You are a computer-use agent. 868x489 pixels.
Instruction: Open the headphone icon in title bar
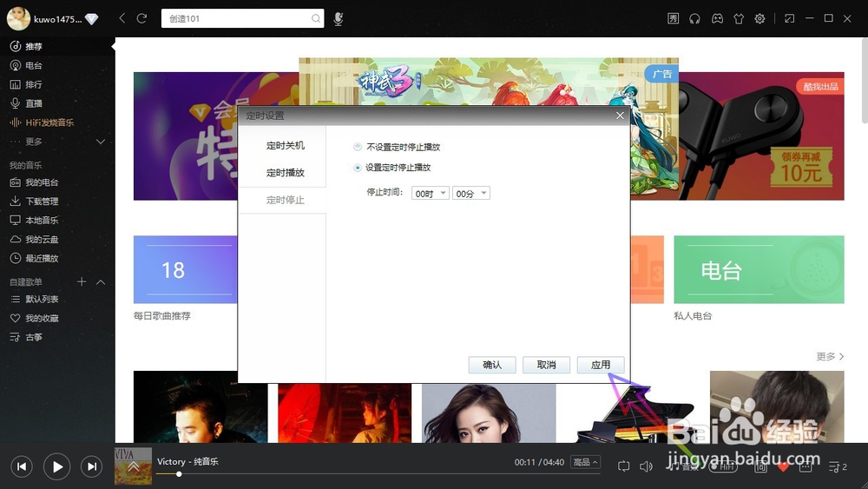[x=694, y=19]
